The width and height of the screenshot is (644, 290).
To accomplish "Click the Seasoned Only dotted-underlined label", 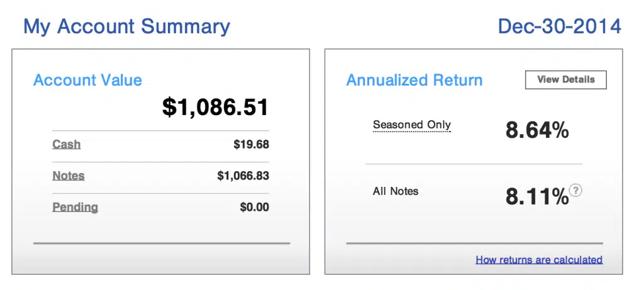I will [412, 125].
